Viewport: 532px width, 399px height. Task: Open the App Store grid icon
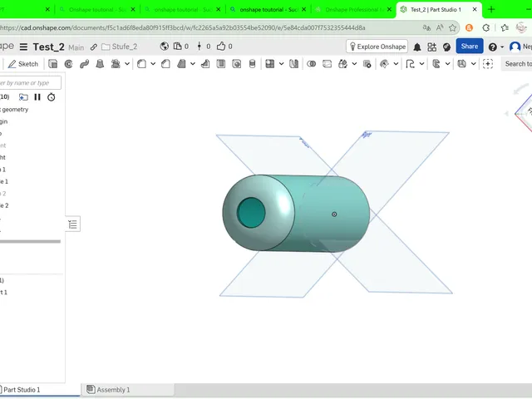coord(432,47)
